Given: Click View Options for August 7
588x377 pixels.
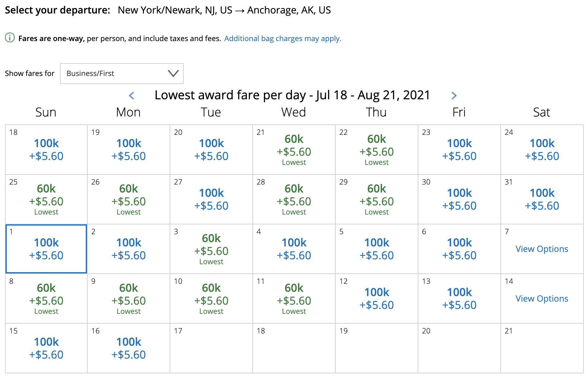Looking at the screenshot, I should point(541,249).
